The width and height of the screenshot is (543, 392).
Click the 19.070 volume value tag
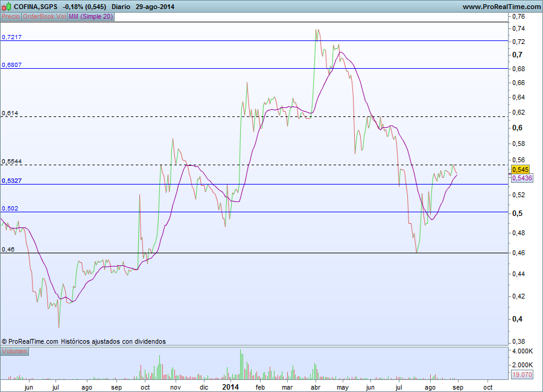coord(522,375)
